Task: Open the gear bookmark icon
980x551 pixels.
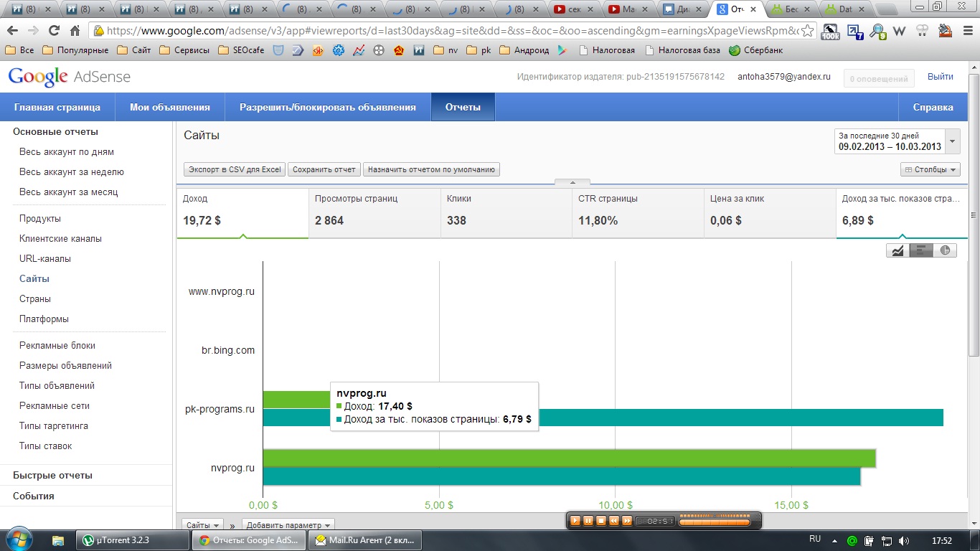Action: pos(338,51)
